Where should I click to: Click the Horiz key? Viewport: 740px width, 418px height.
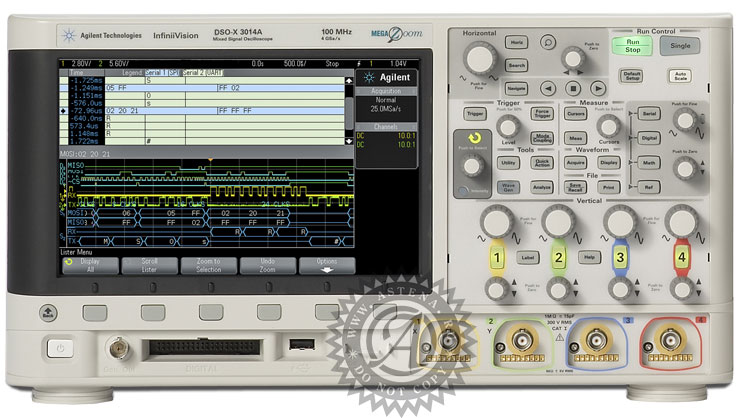point(516,42)
